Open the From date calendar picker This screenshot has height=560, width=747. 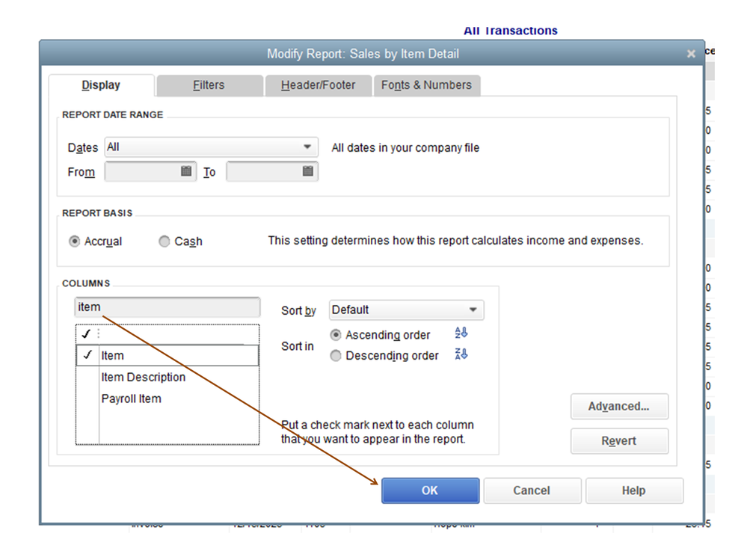(186, 171)
